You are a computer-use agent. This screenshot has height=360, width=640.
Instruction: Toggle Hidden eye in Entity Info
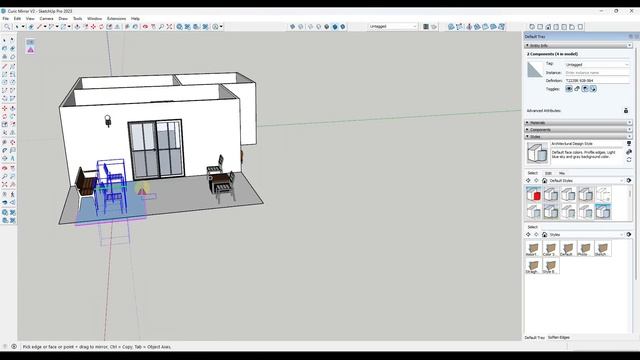coord(569,89)
